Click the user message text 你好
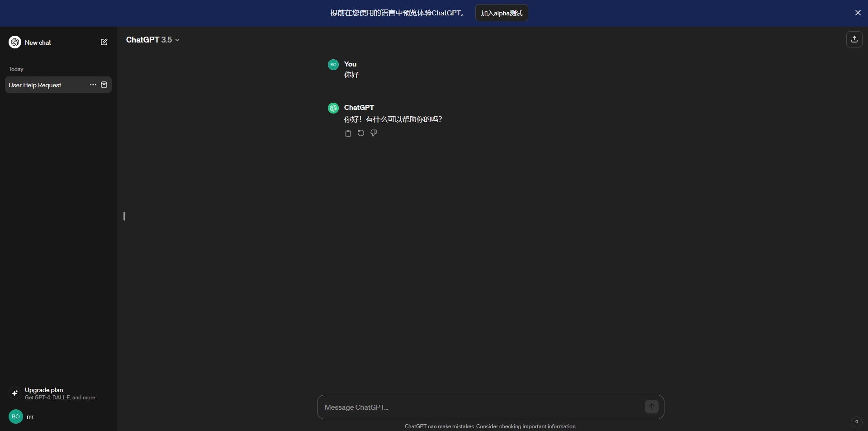This screenshot has width=868, height=431. coord(351,75)
